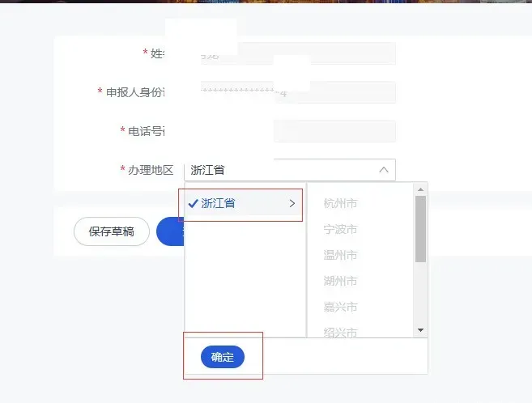The width and height of the screenshot is (532, 403).
Task: Choose 杭州市 from the city list
Action: [340, 203]
